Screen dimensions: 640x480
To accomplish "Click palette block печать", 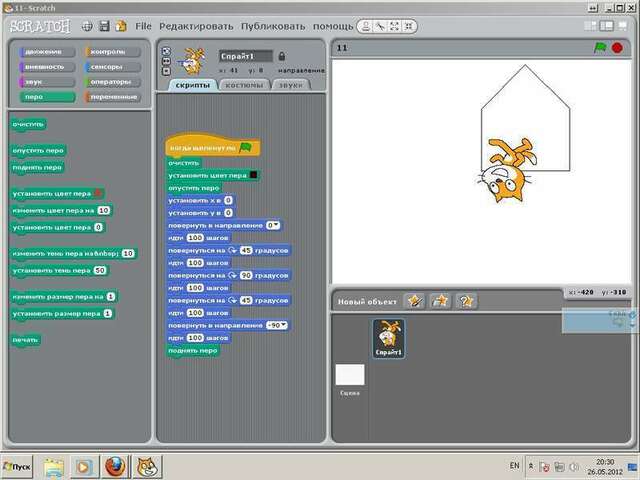I will (x=25, y=340).
